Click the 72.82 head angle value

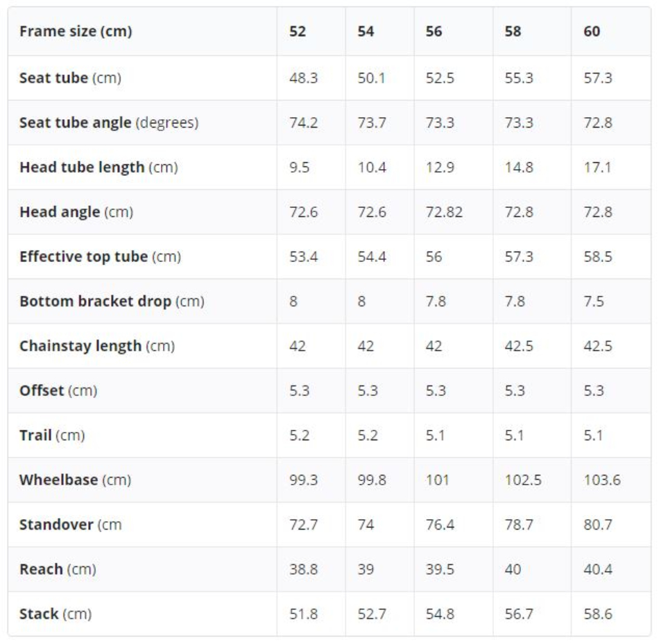point(444,212)
